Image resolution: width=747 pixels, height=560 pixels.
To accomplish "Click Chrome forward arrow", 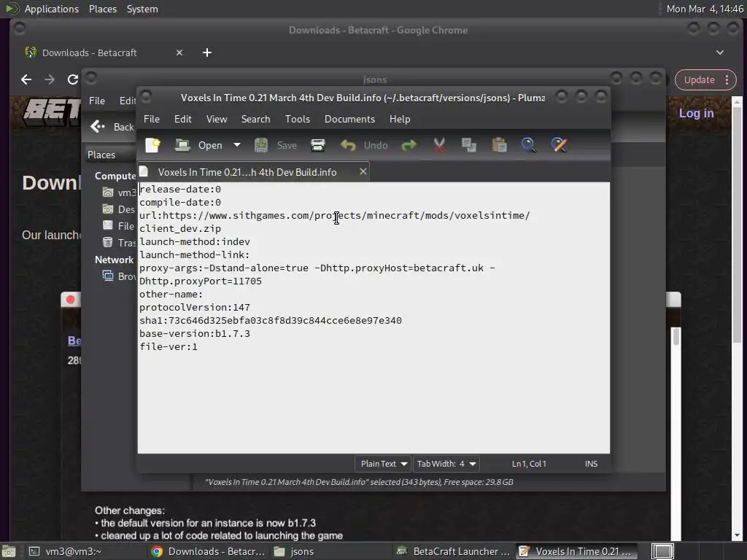I will pyautogui.click(x=50, y=79).
